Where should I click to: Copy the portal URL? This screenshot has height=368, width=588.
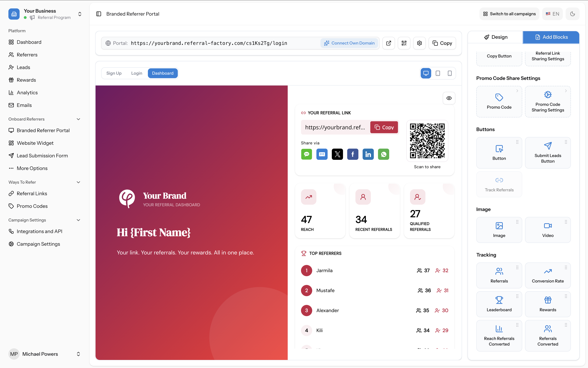pyautogui.click(x=442, y=43)
